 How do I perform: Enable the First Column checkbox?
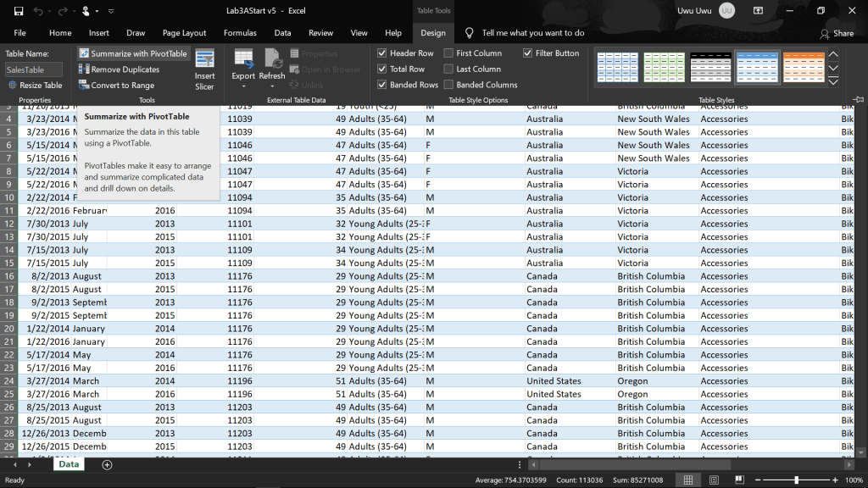click(x=448, y=53)
